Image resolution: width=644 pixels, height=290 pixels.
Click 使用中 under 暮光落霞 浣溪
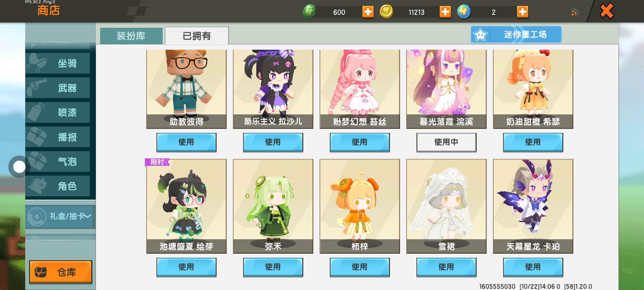[446, 142]
